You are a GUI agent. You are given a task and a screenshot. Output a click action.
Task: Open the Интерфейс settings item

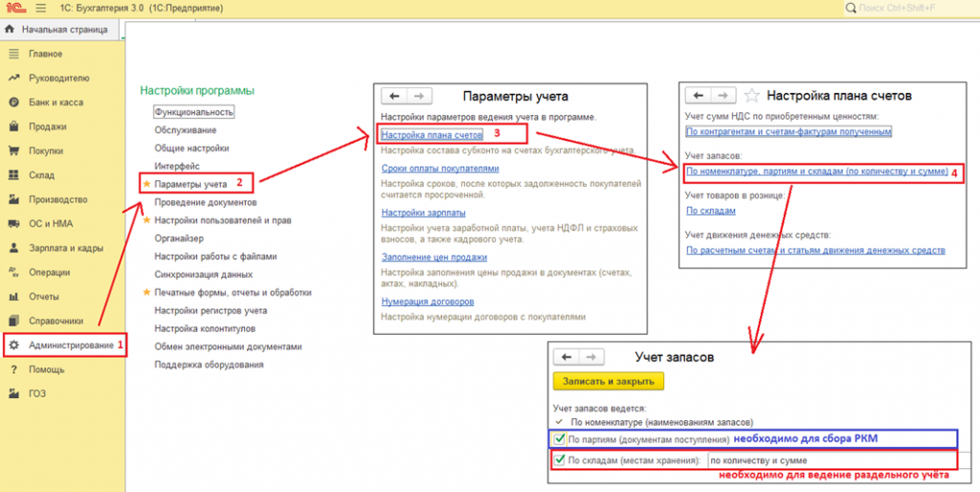pyautogui.click(x=177, y=167)
